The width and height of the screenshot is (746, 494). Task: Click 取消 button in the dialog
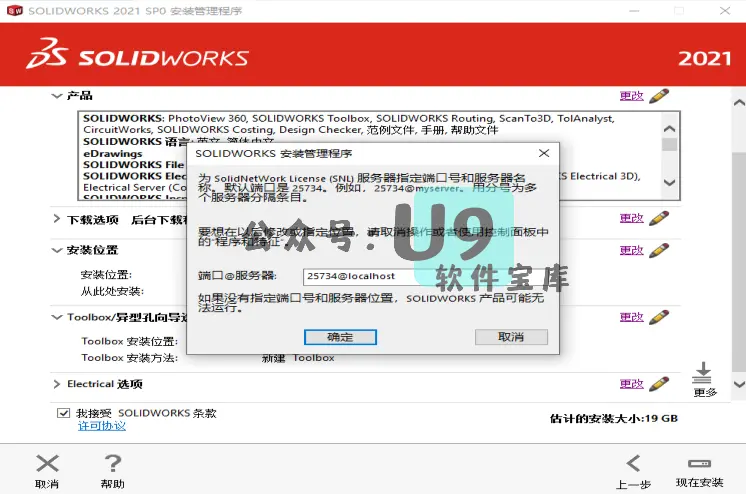coord(511,337)
